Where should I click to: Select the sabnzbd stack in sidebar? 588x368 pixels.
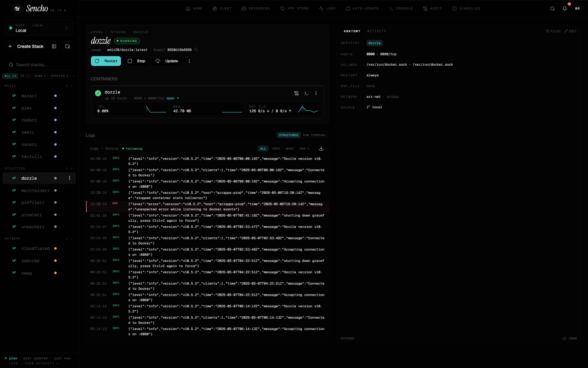pos(39,261)
